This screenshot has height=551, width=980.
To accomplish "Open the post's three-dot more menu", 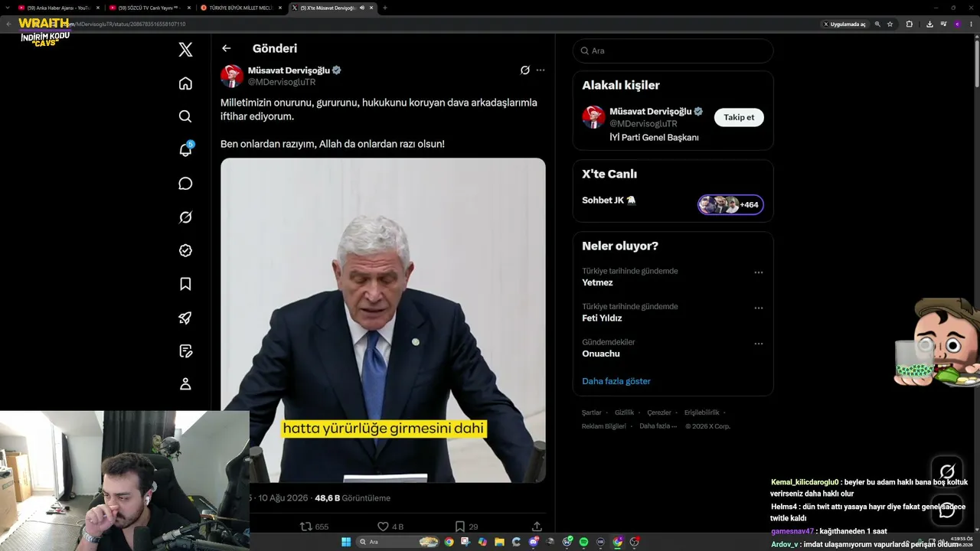I will pos(541,70).
